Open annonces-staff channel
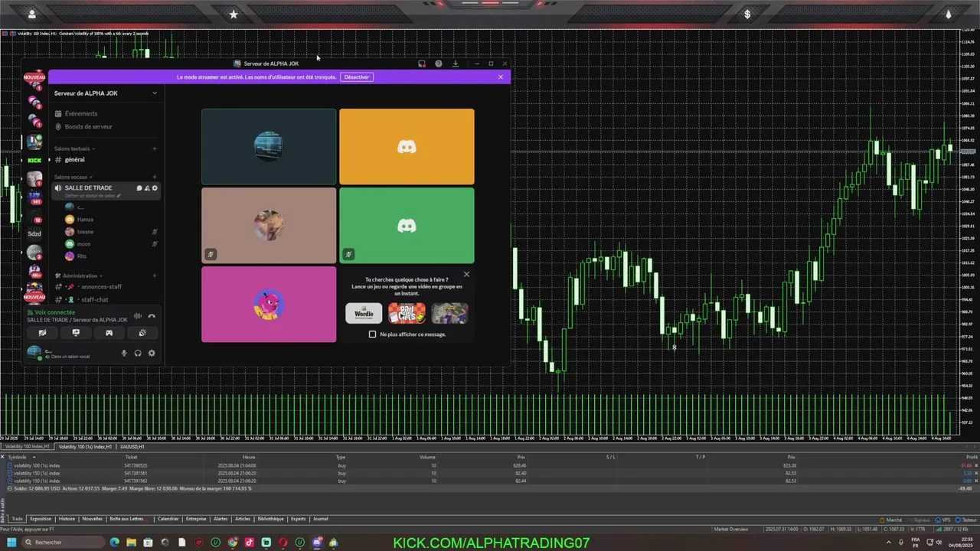Viewport: 980px width, 551px height. (x=106, y=287)
